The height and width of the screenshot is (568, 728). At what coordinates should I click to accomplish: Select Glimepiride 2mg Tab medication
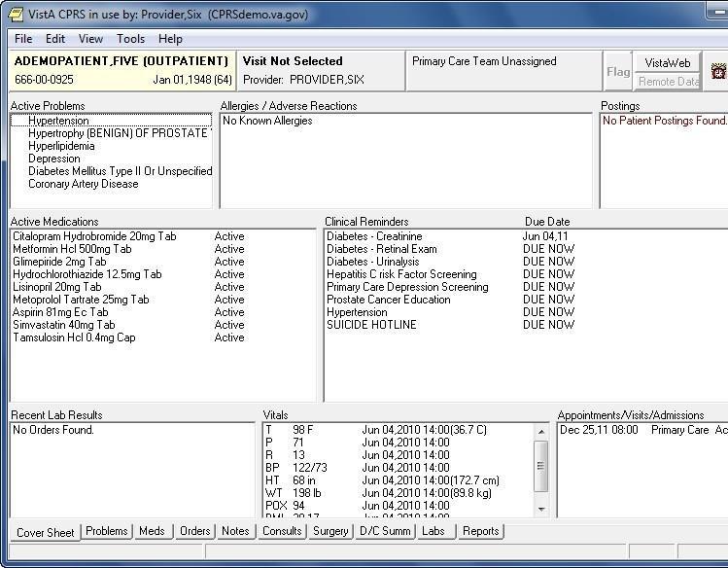tap(162, 262)
